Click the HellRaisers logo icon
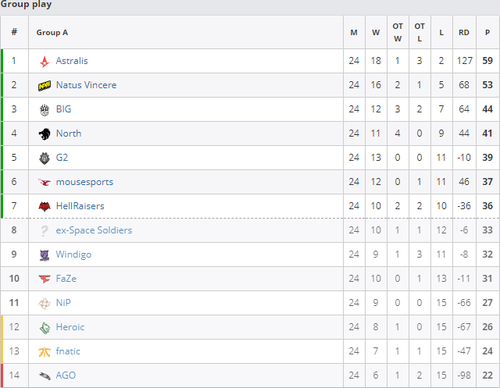Viewport: 500px width, 388px height. (44, 207)
